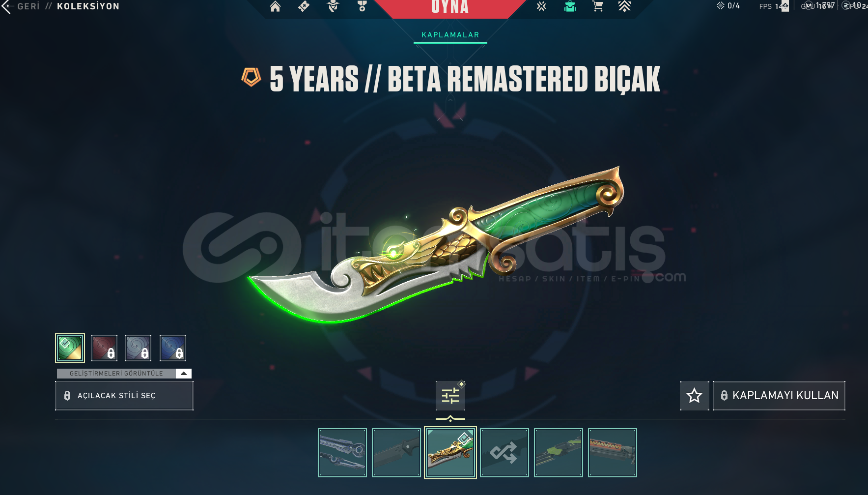Click the back arrow next to GERİ
Viewport: 868px width, 495px height.
(x=6, y=7)
